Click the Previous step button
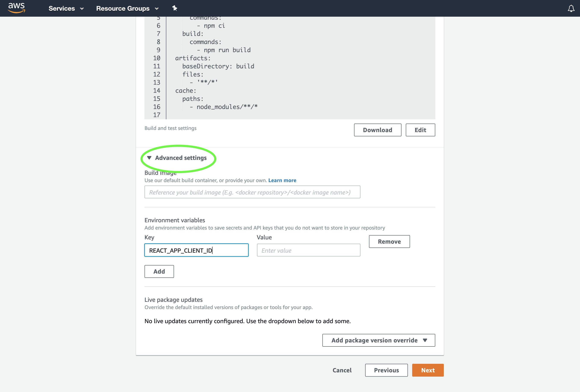The width and height of the screenshot is (580, 392). pos(386,370)
